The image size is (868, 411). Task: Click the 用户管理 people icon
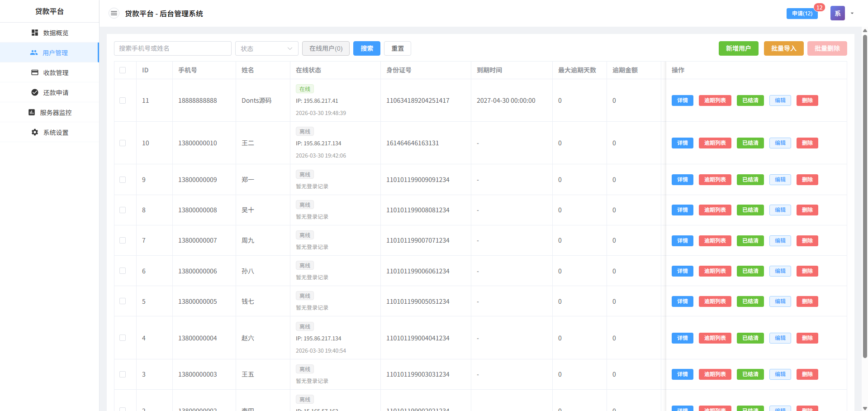point(34,53)
